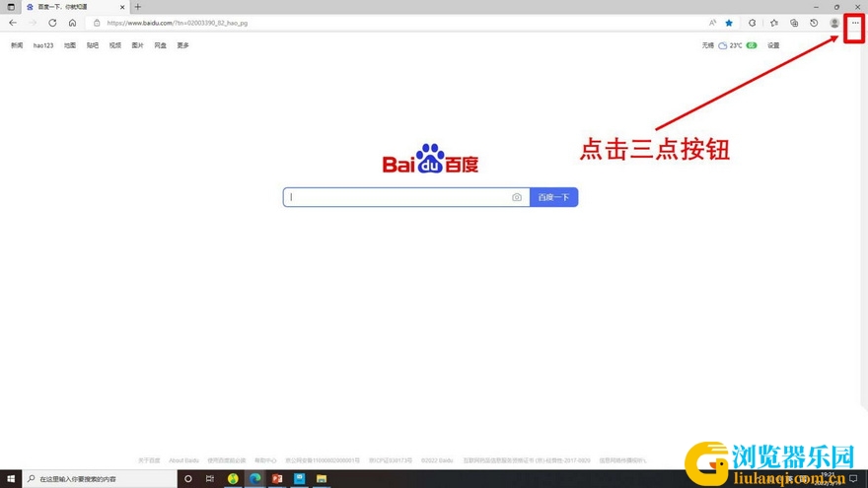This screenshot has height=488, width=868.
Task: Switch to Microsoft Edge on taskbar
Action: coord(254,478)
